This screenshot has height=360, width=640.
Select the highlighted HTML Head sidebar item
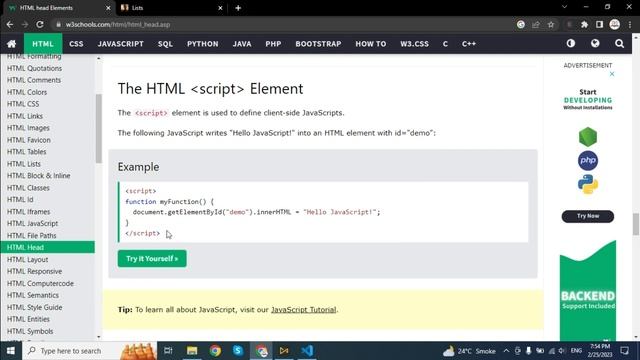[x=47, y=247]
